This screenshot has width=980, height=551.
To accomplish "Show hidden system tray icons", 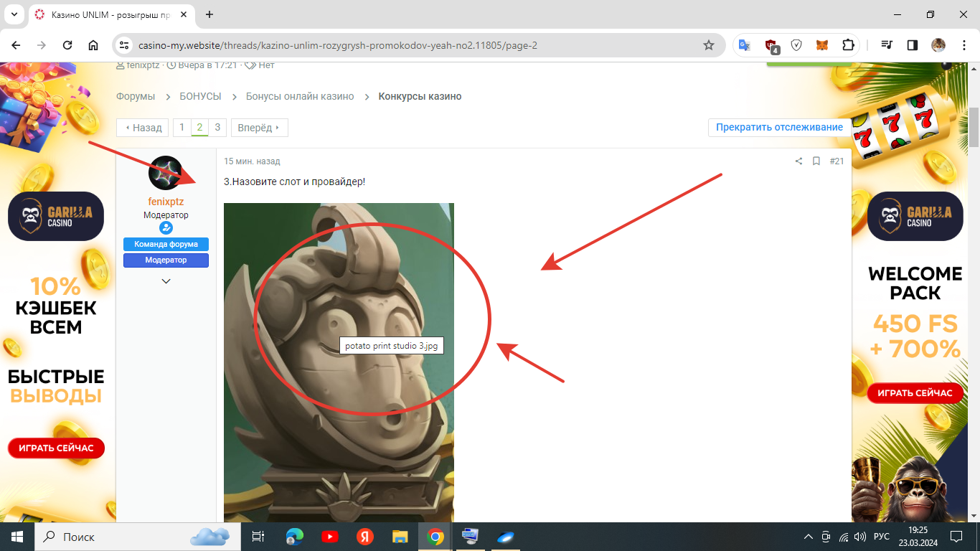I will coord(809,537).
